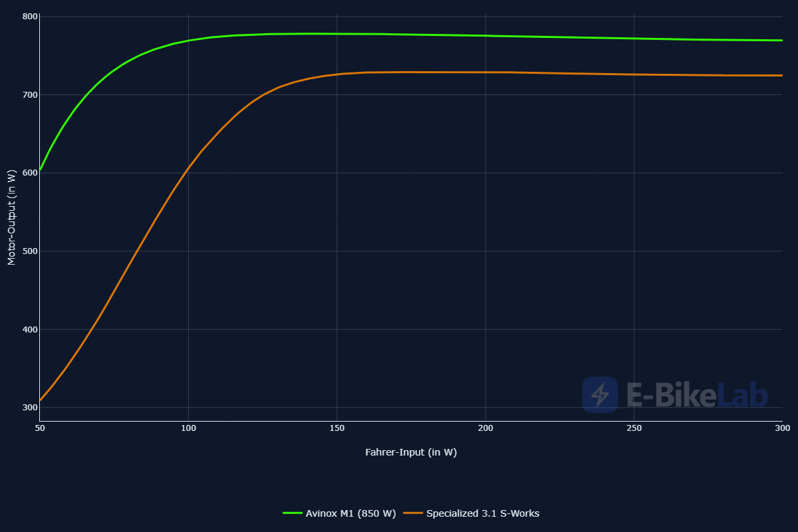Click the orange line swatch in the legend
Image resolution: width=798 pixels, height=532 pixels.
[x=413, y=513]
